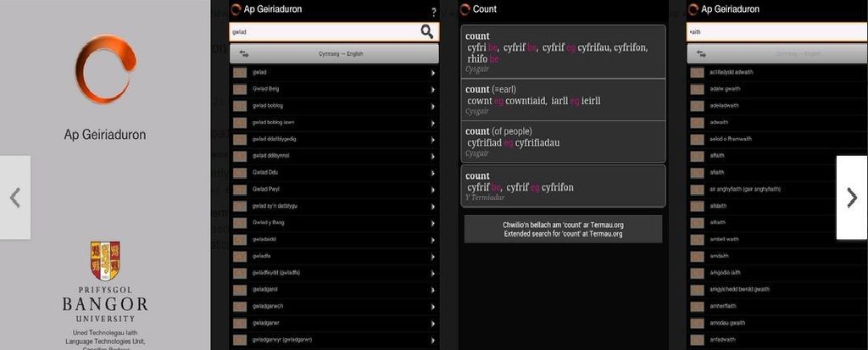
Task: Expand the gwlad entry arrow
Action: coord(433,73)
